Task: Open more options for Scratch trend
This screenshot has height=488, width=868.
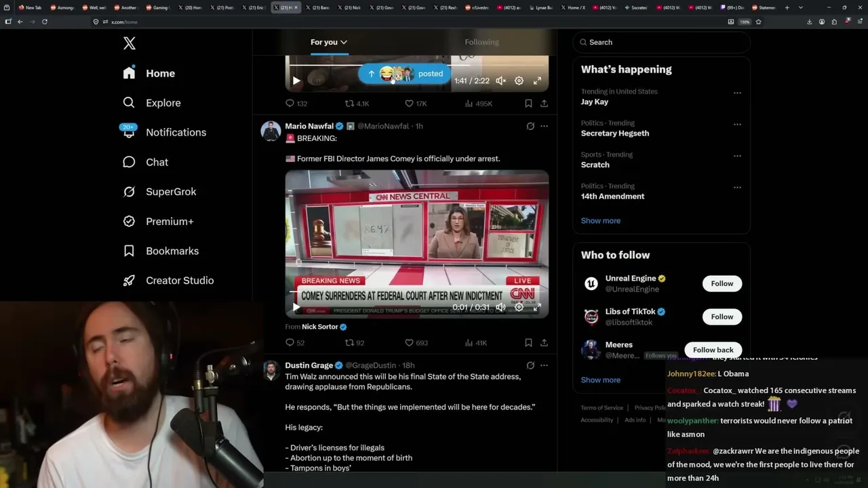Action: [737, 156]
